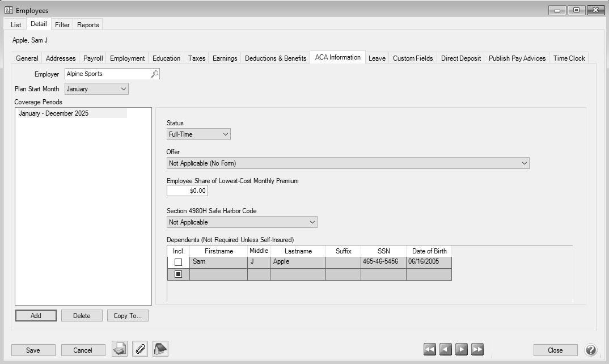This screenshot has height=364, width=609.
Task: Click the Lastname cell containing Apple
Action: point(298,262)
